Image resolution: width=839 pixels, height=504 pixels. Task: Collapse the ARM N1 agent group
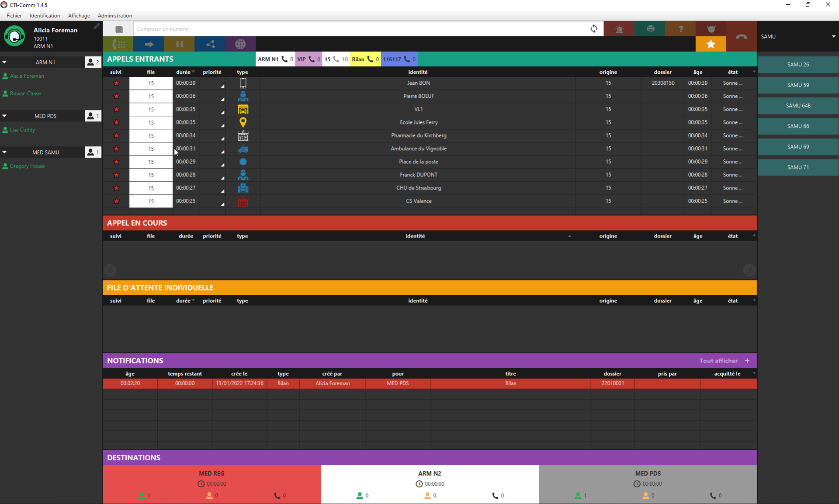click(x=4, y=62)
